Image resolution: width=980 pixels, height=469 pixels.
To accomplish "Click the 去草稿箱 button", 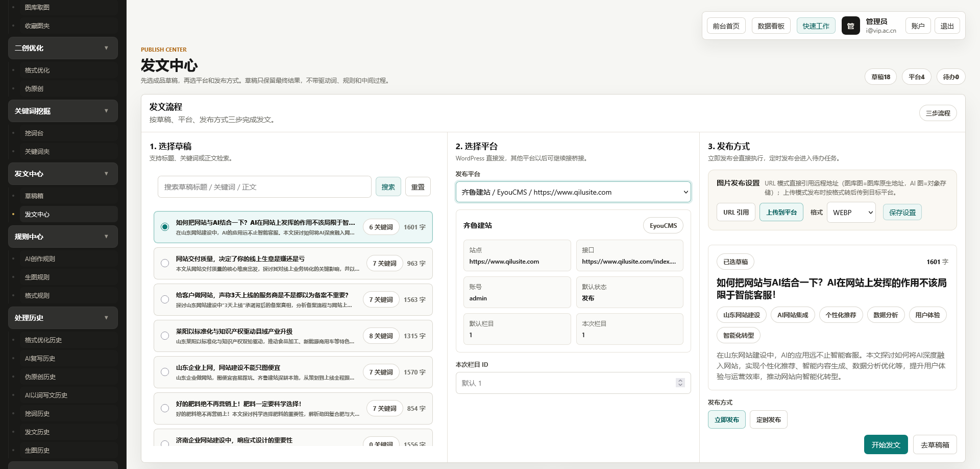I will [x=935, y=444].
